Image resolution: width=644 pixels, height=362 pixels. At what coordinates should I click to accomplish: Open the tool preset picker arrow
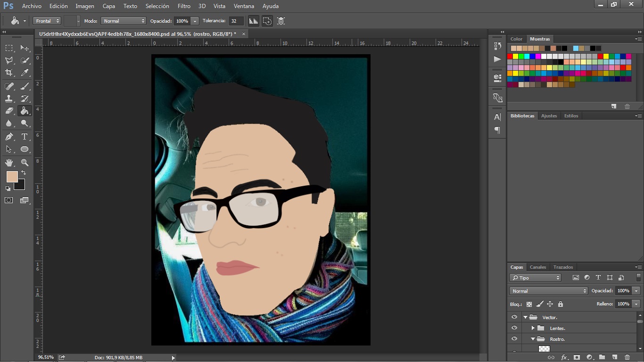tap(25, 21)
